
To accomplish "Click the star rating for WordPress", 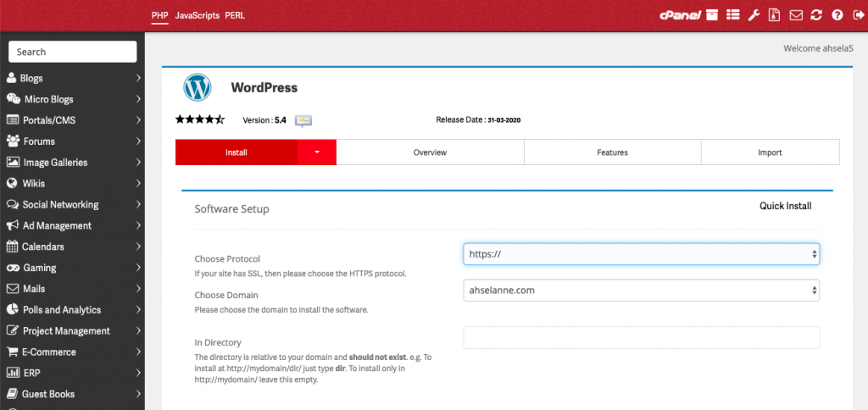I will point(200,119).
